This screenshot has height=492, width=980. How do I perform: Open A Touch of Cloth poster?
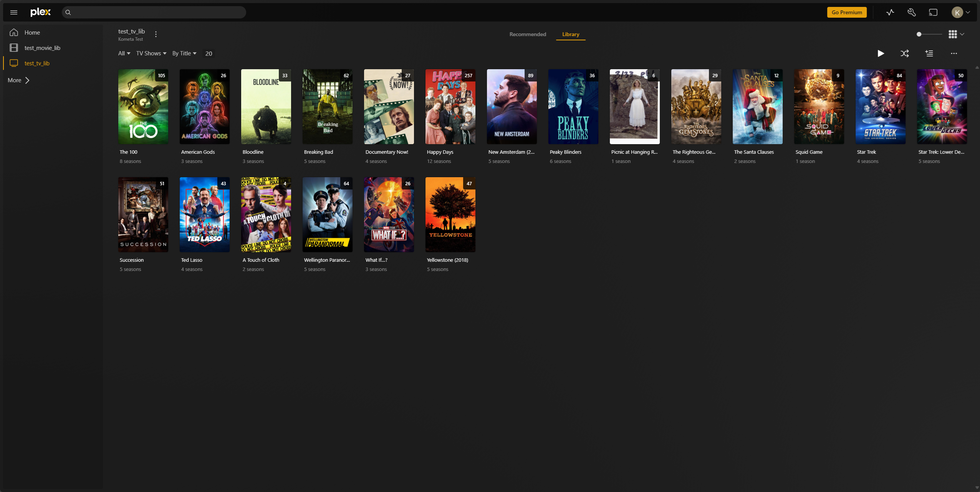(266, 215)
